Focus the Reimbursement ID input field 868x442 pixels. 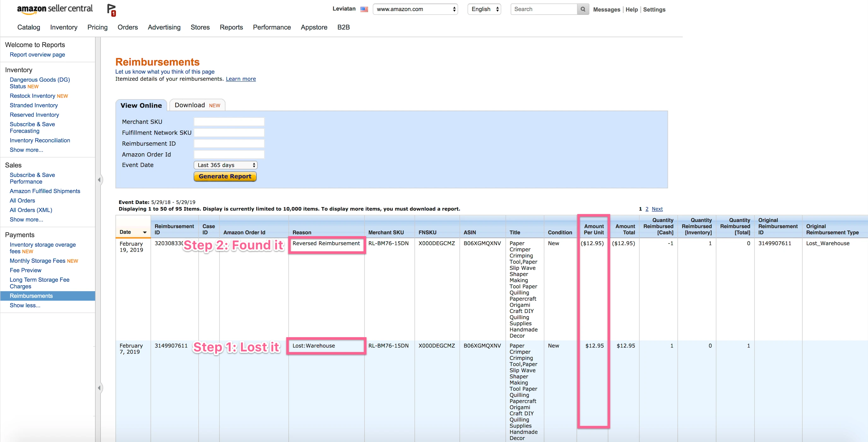coord(229,144)
